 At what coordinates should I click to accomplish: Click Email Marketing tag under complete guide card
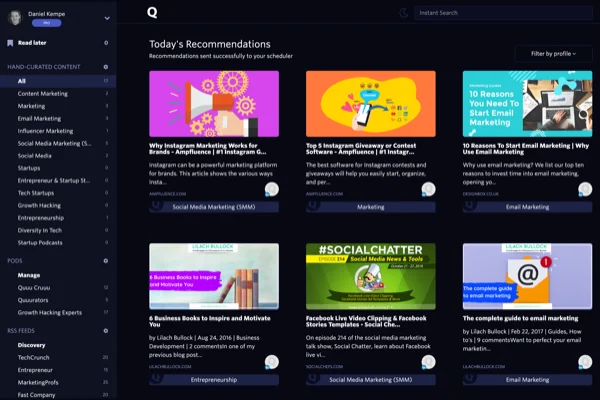point(527,380)
